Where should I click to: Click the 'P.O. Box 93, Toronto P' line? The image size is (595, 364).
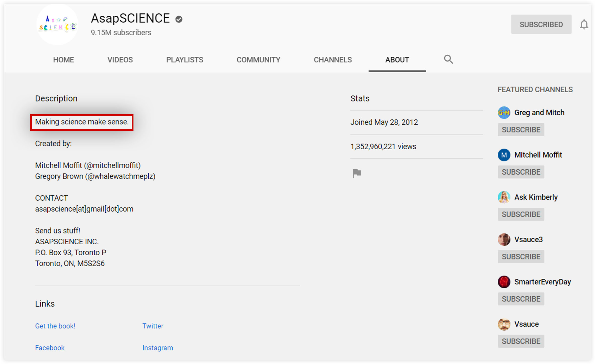(x=70, y=252)
